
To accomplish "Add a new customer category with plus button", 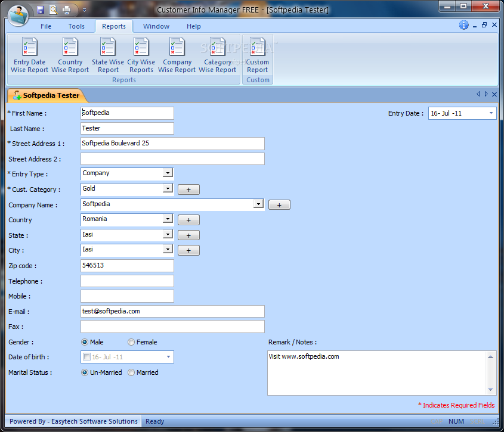I will 188,189.
